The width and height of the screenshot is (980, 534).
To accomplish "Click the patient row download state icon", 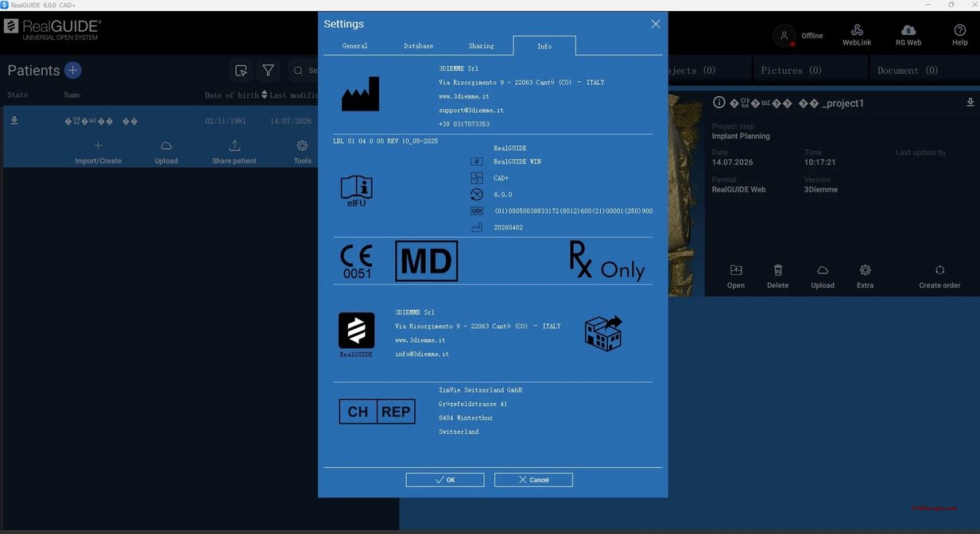I will pos(14,121).
